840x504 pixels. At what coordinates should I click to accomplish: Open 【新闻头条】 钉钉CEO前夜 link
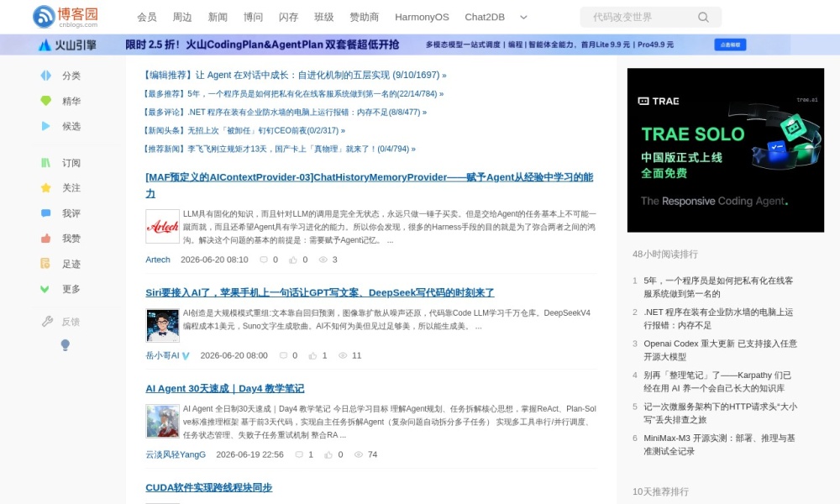point(244,130)
